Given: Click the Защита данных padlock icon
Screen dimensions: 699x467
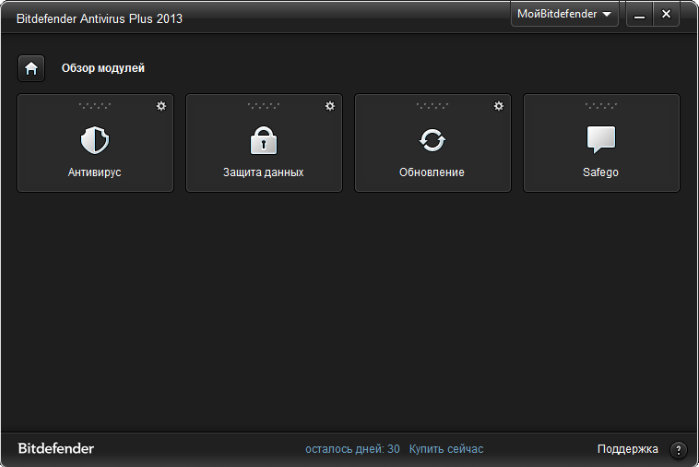Looking at the screenshot, I should [x=263, y=140].
